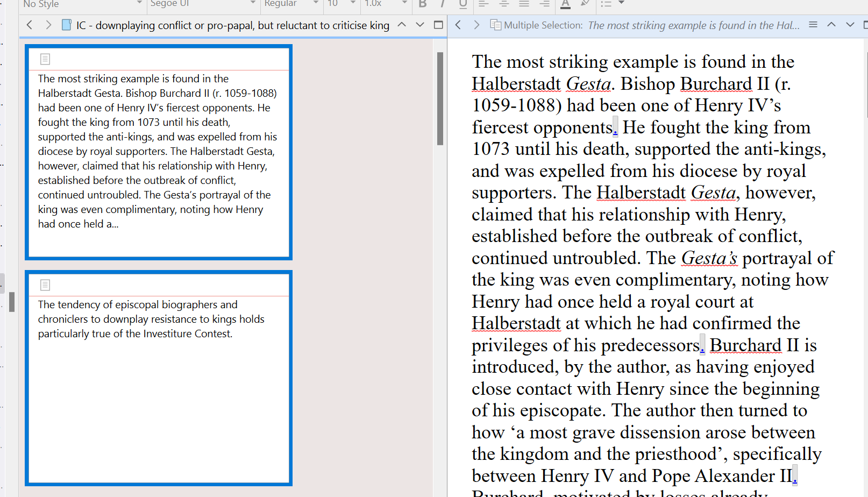The height and width of the screenshot is (497, 868).
Task: Go to previous document in left editor
Action: tap(402, 25)
